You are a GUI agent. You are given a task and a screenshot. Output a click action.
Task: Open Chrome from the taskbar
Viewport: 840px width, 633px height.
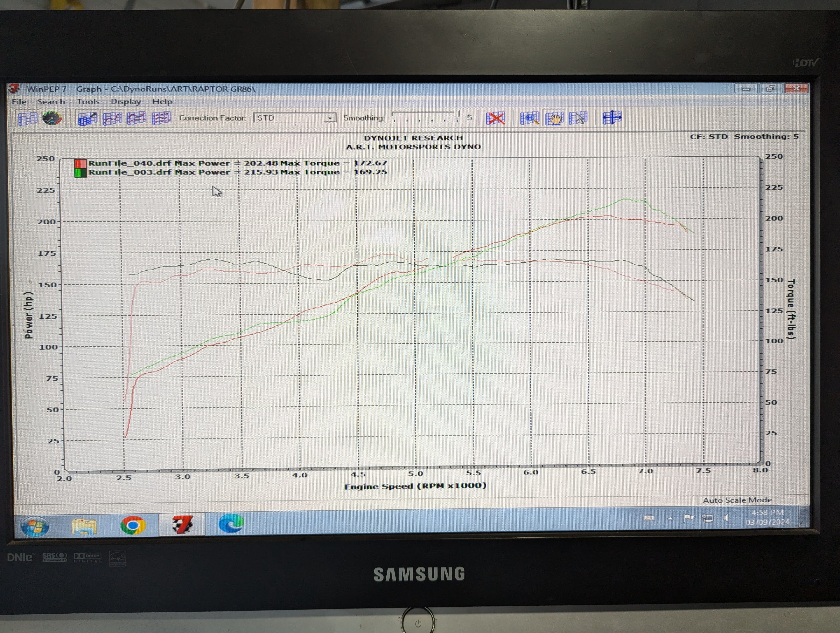pos(133,525)
